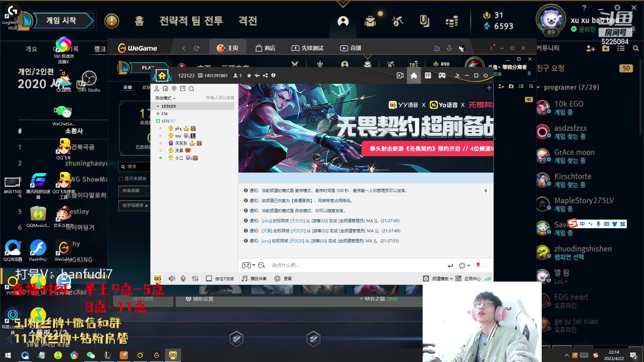Screen dimensions: 644x362
Task: Open the video live icon in YY header
Action: (400, 75)
